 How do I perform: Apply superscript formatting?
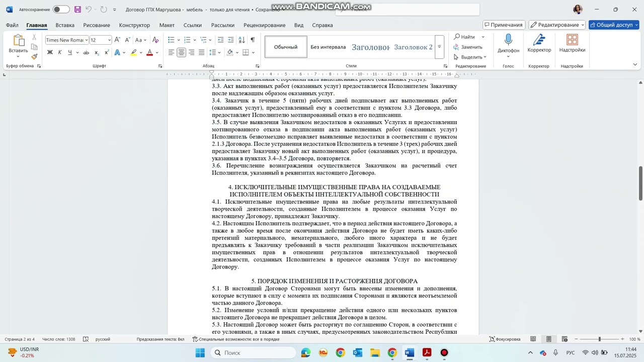coord(107,52)
